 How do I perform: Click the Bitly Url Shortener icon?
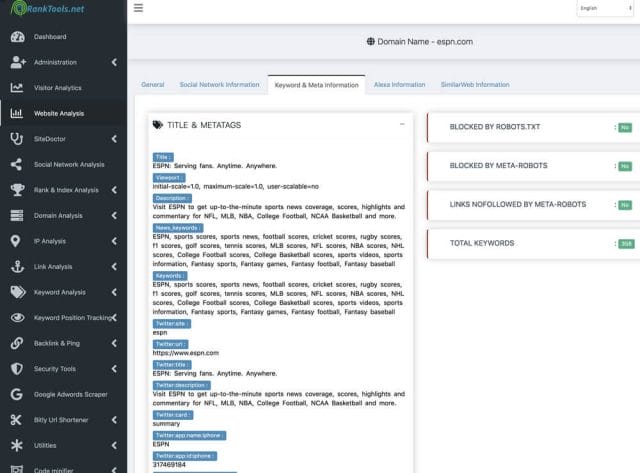pyautogui.click(x=17, y=420)
